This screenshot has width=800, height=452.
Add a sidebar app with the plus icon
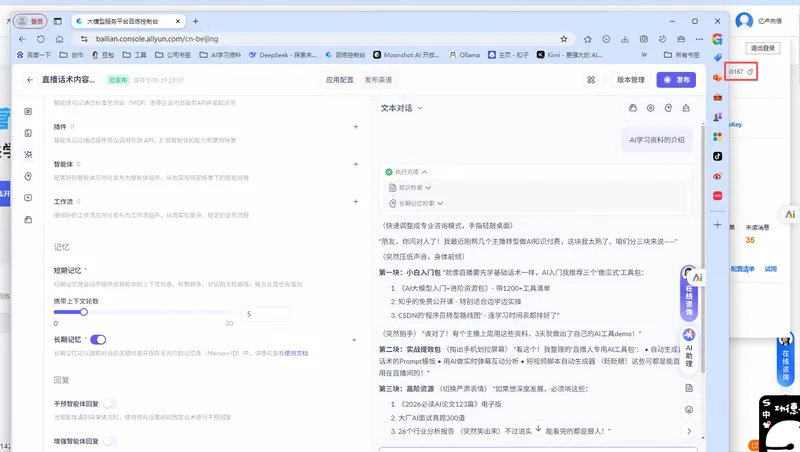pos(717,224)
